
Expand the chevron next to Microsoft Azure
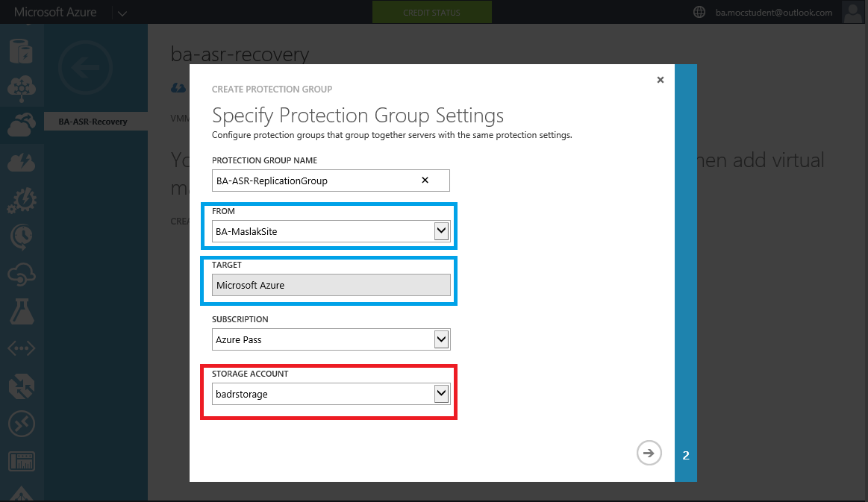(x=122, y=13)
